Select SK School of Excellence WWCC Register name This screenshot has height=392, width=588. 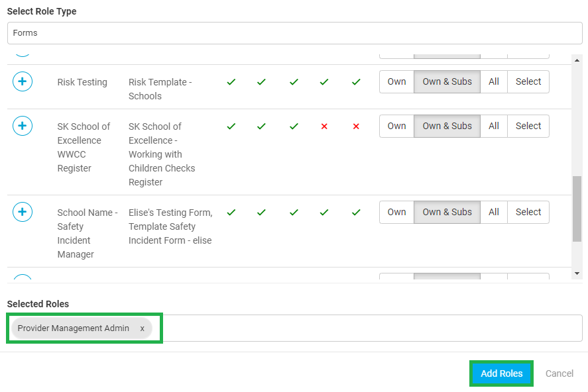(x=84, y=147)
